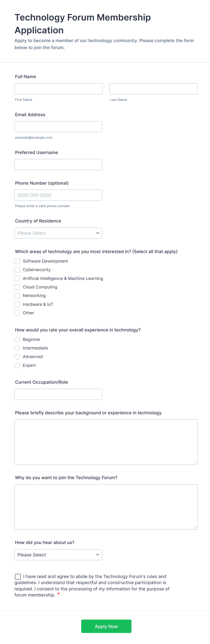The height and width of the screenshot is (644, 210).
Task: Click the Preferred Username field
Action: 58,165
